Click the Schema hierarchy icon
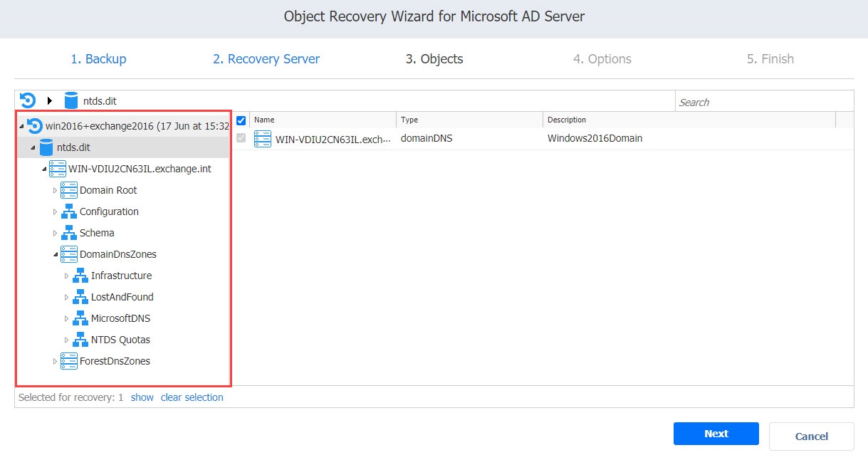Image resolution: width=868 pixels, height=460 pixels. click(x=69, y=233)
